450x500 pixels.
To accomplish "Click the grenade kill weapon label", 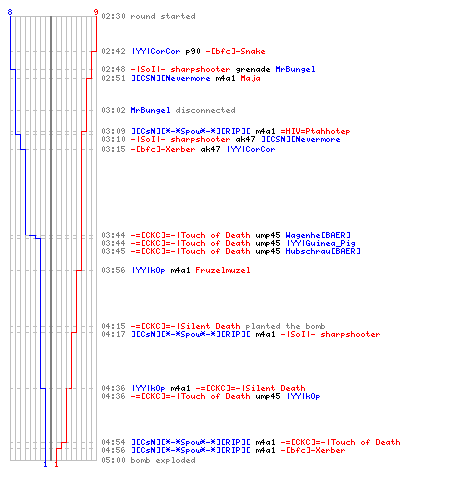I will pos(253,69).
